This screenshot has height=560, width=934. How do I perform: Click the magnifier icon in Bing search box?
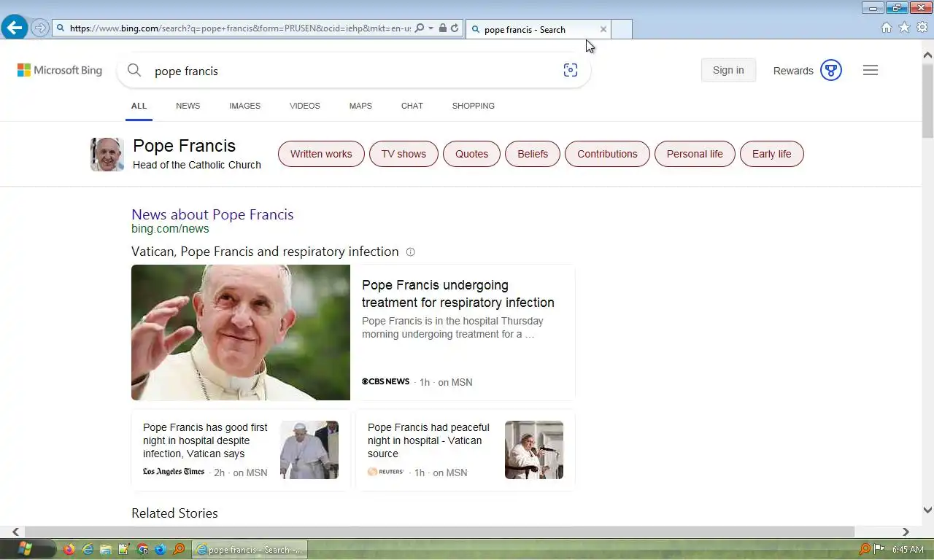[134, 70]
